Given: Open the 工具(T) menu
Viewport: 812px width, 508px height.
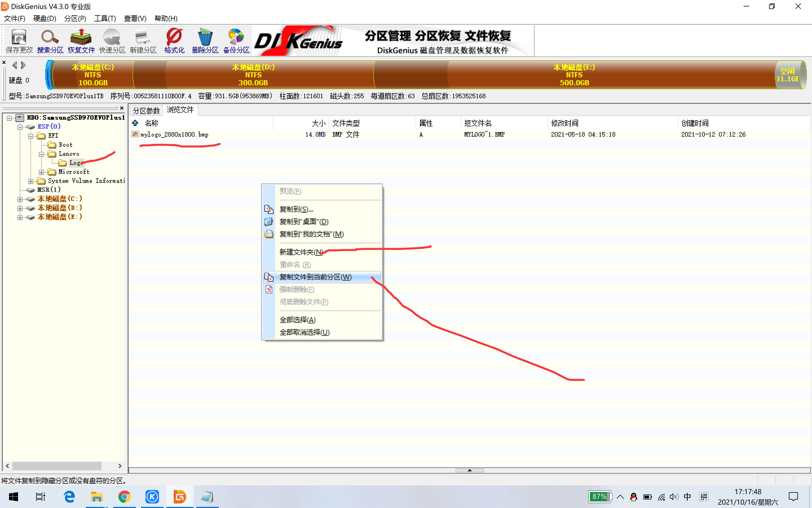Looking at the screenshot, I should 105,18.
